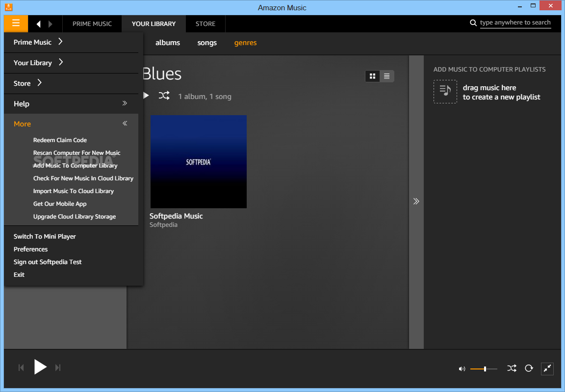Select Get Our Mobile App
565x392 pixels.
click(60, 204)
